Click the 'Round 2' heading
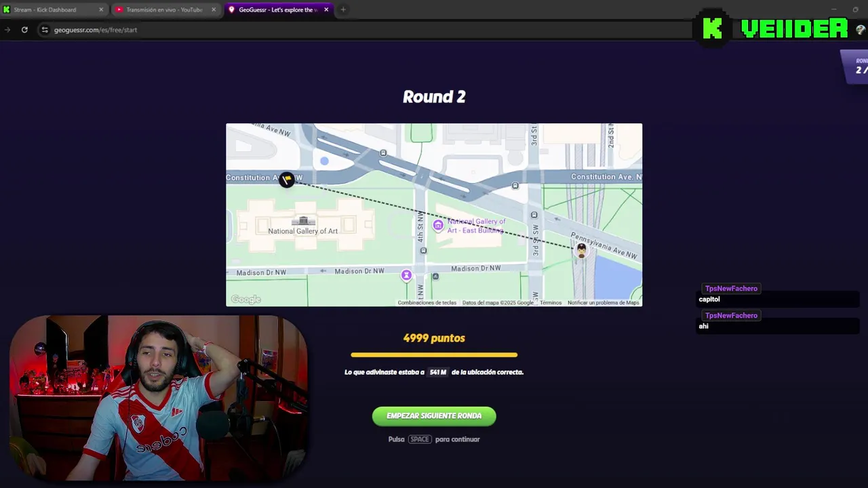The image size is (868, 488). [x=434, y=97]
